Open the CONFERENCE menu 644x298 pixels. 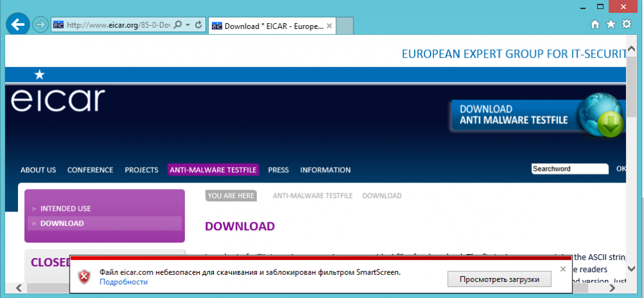tap(90, 170)
